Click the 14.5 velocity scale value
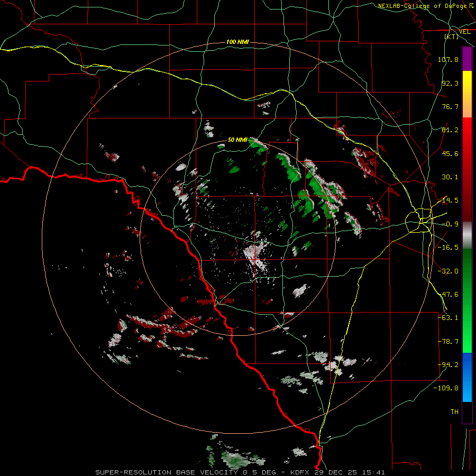 450,200
